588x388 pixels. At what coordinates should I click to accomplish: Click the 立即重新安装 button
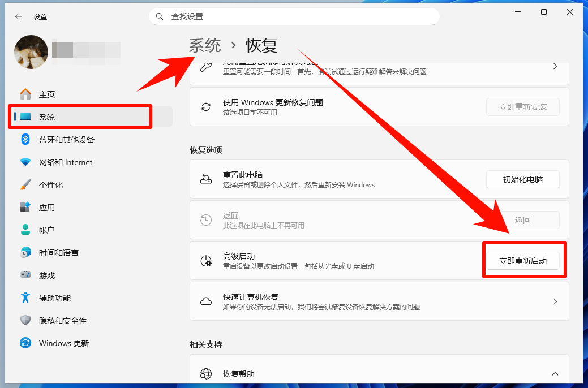click(523, 107)
